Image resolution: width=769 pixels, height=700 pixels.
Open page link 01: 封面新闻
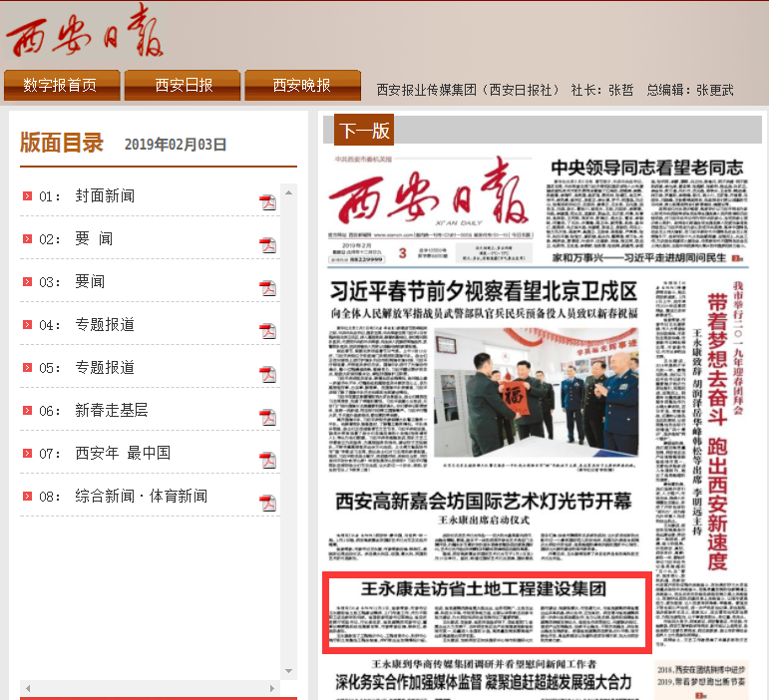[x=104, y=196]
